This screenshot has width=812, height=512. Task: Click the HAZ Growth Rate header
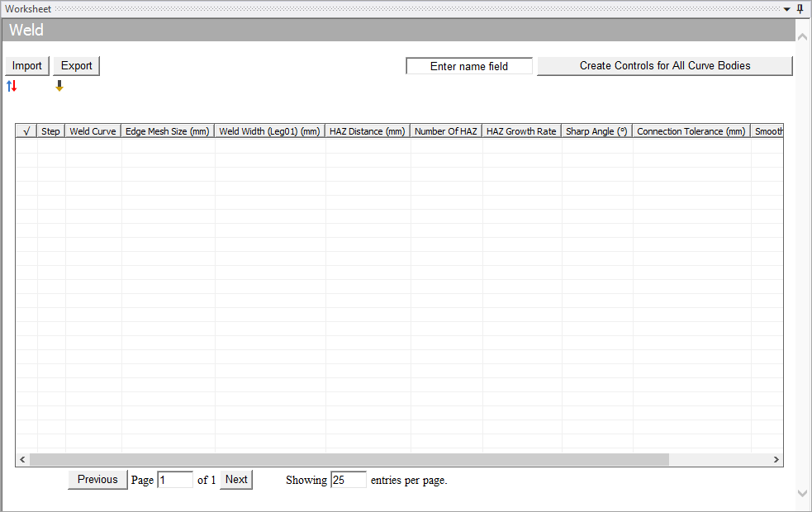tap(521, 131)
